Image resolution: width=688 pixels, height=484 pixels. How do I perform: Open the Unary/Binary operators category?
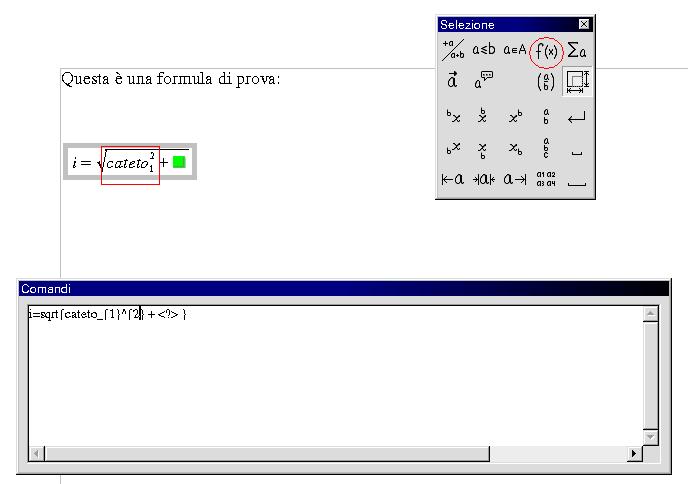tap(453, 50)
